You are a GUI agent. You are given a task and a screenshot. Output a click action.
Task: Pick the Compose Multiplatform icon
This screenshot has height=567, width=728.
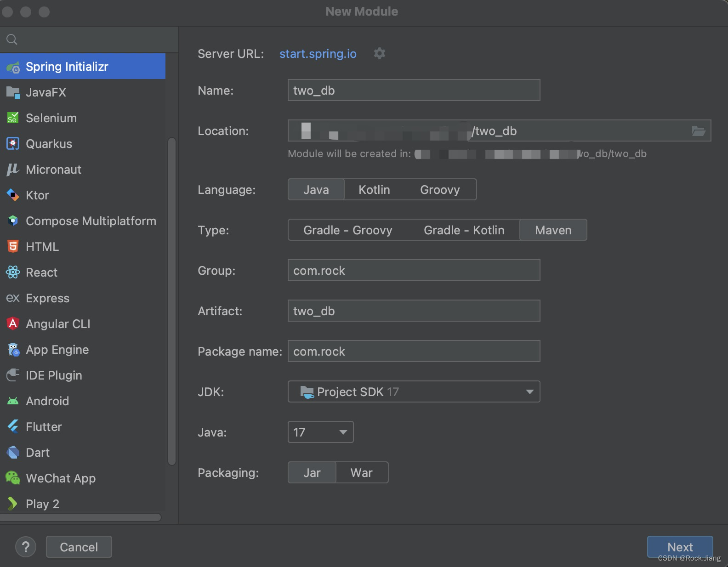pos(13,221)
